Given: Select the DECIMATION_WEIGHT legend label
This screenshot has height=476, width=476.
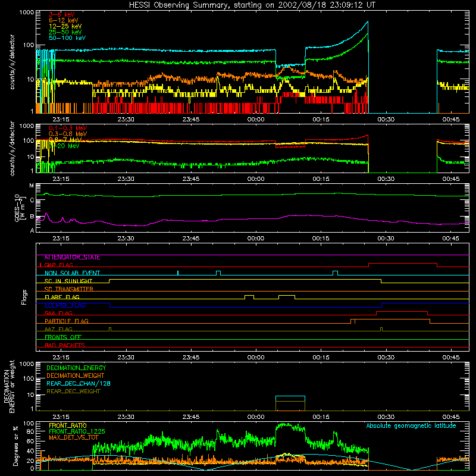Looking at the screenshot, I should tap(76, 376).
